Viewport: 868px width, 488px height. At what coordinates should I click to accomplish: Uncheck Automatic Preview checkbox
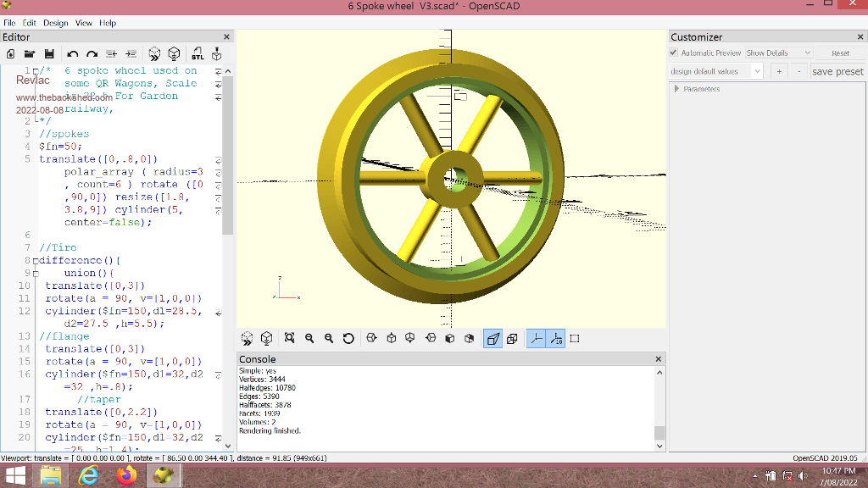tap(675, 53)
